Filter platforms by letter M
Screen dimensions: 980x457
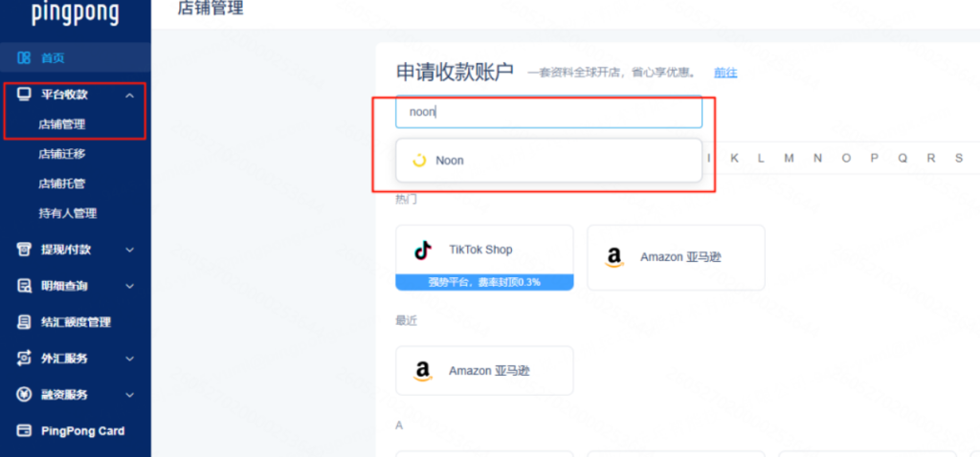789,159
